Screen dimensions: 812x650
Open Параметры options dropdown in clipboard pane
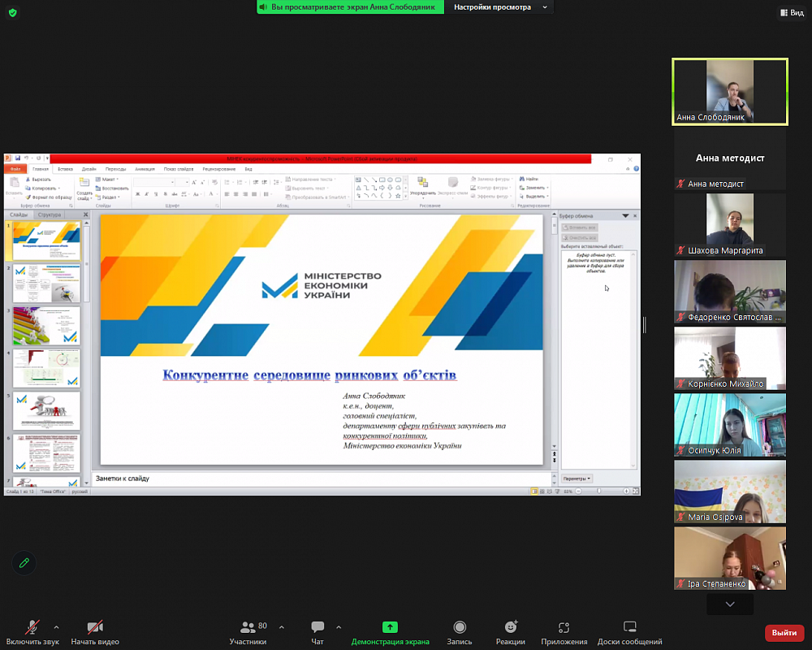(577, 479)
